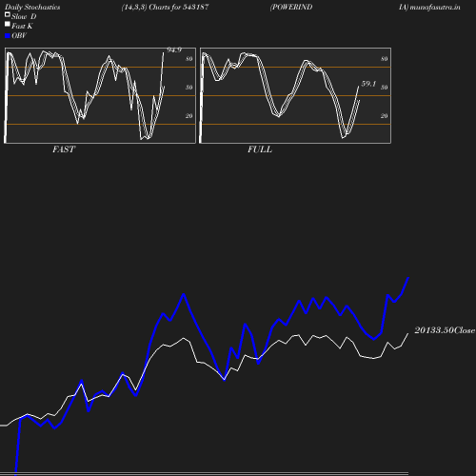Click the 20 axis label in the FAST chart
This screenshot has height=476, width=476.
[189, 116]
